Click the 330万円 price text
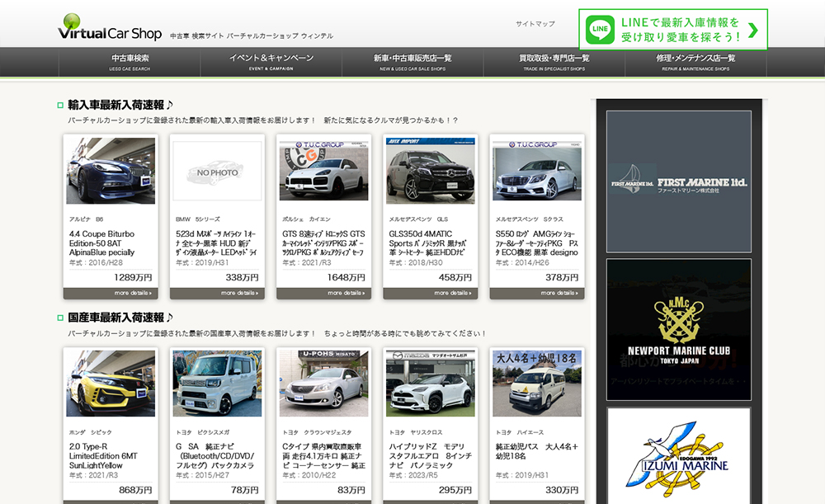The width and height of the screenshot is (825, 504). 562,490
